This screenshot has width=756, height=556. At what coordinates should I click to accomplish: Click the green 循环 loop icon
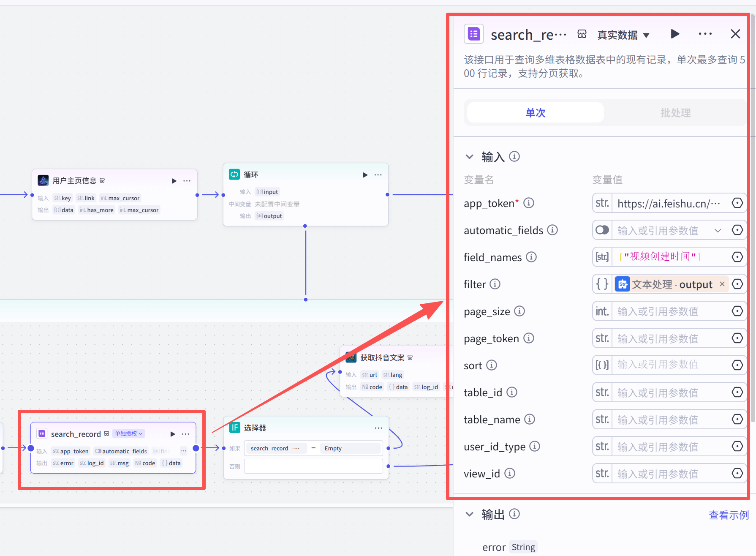tap(234, 174)
